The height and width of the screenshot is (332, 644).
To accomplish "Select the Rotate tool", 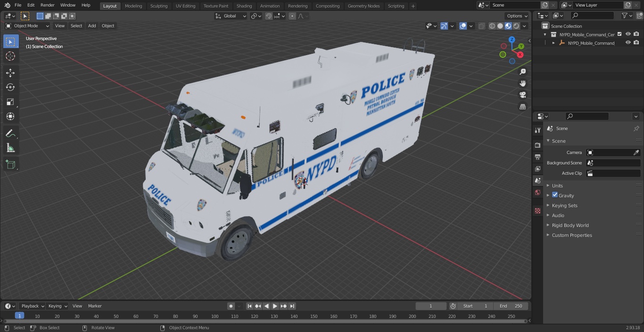I will (x=10, y=87).
